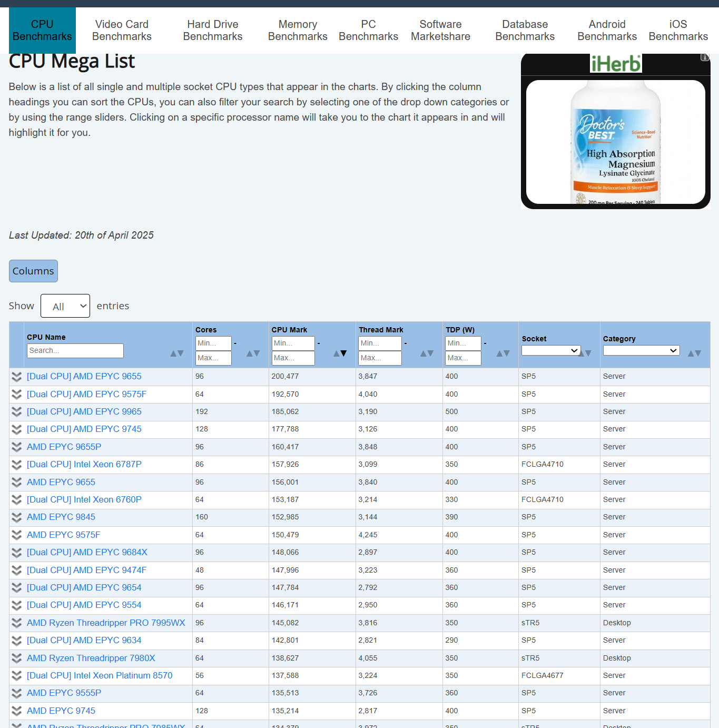Sort CPU Mark column ascending with arrow icon

tap(336, 353)
